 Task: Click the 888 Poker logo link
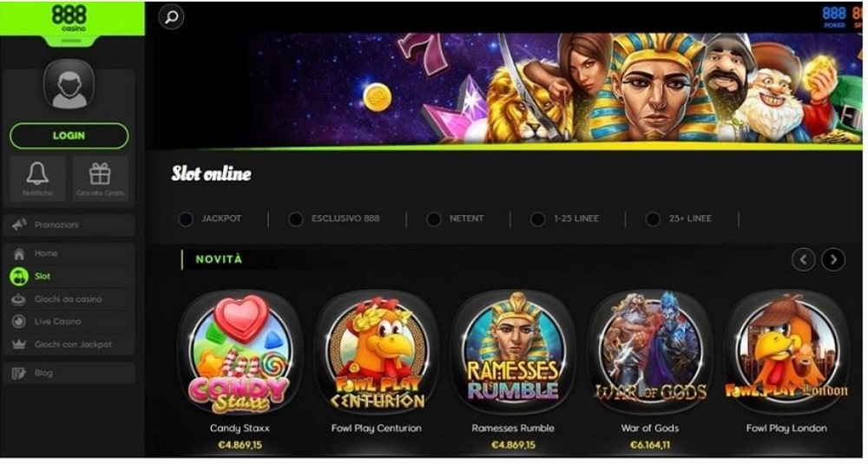tap(834, 16)
